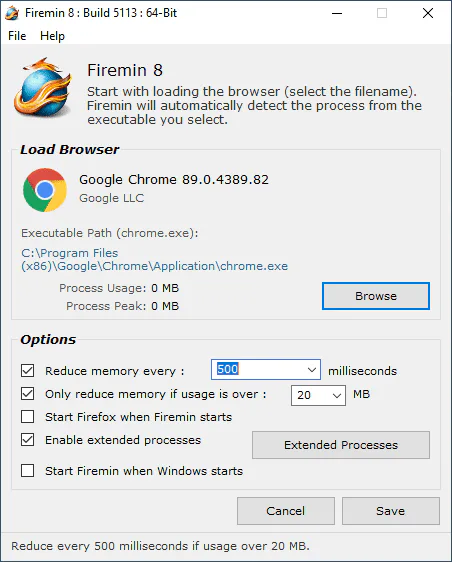The height and width of the screenshot is (562, 452).
Task: Open the Help menu
Action: pyautogui.click(x=52, y=36)
